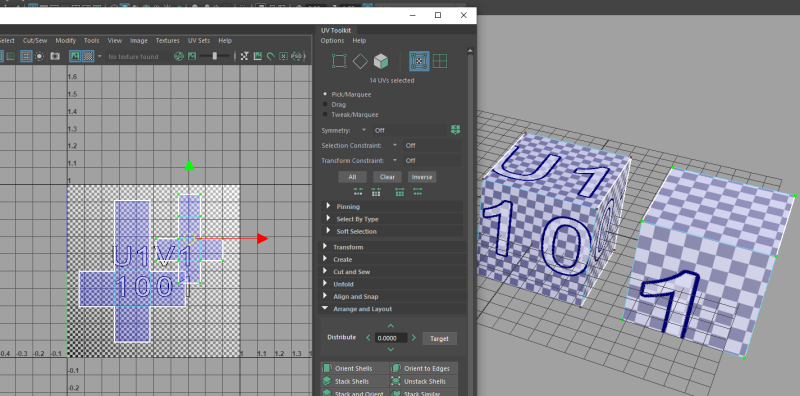The image size is (800, 396).
Task: Expand the Transform section
Action: (392, 247)
